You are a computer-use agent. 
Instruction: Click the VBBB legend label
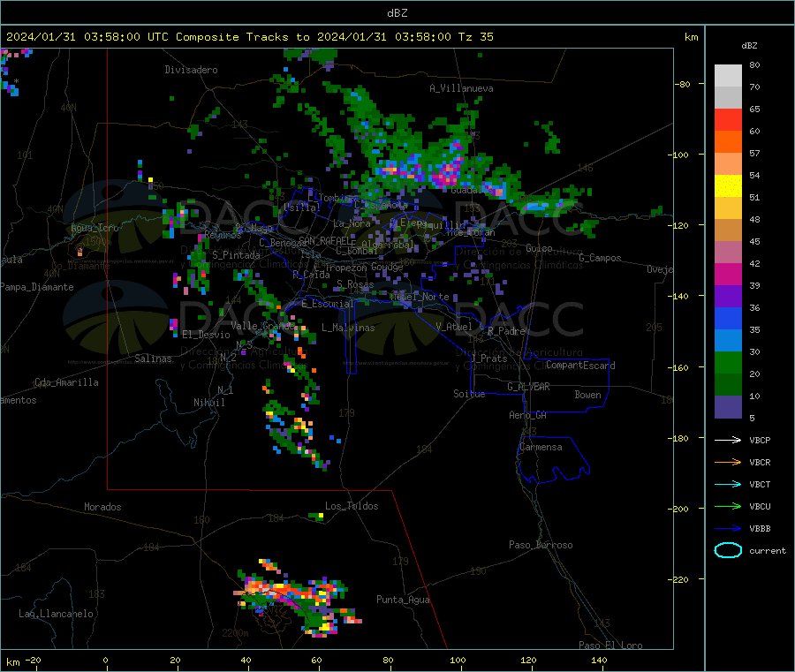(x=760, y=529)
